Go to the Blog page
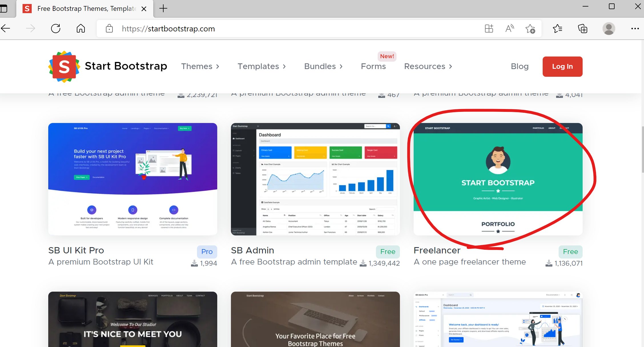Image resolution: width=644 pixels, height=347 pixels. [520, 66]
